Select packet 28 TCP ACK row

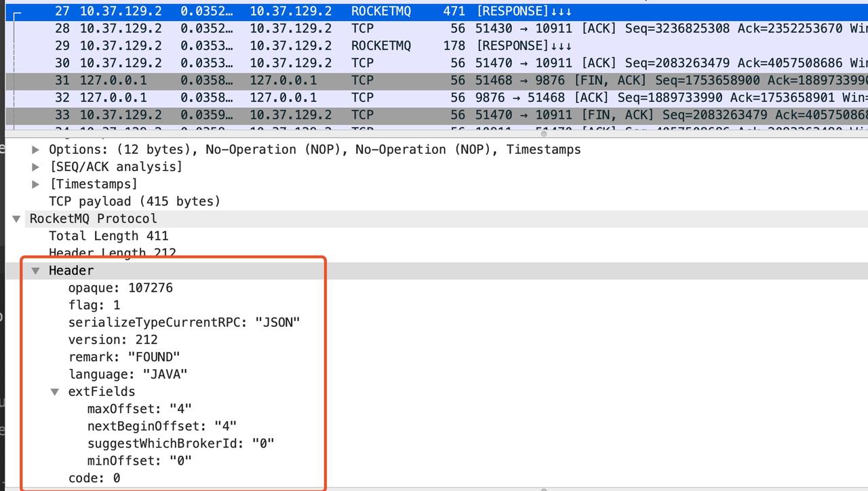click(437, 28)
